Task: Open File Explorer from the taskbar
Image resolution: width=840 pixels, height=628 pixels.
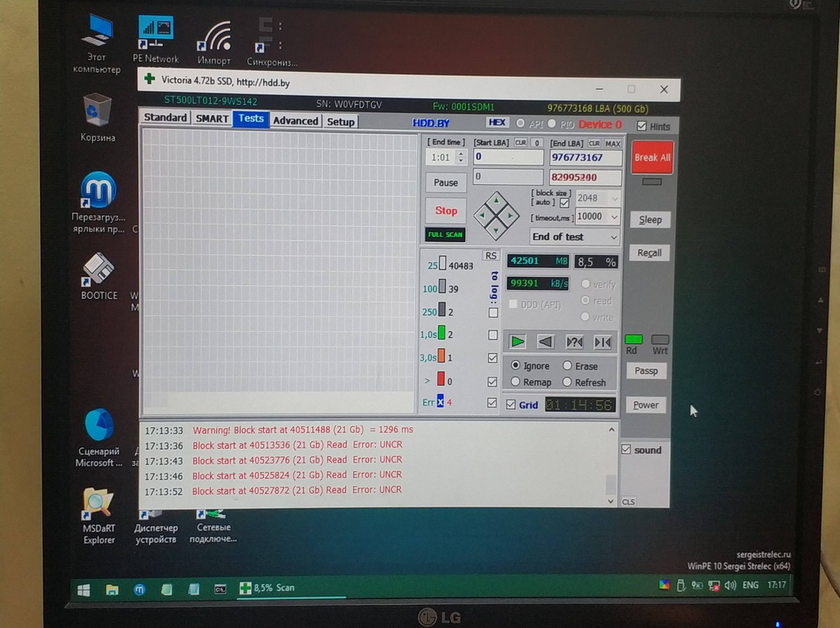Action: click(x=112, y=589)
